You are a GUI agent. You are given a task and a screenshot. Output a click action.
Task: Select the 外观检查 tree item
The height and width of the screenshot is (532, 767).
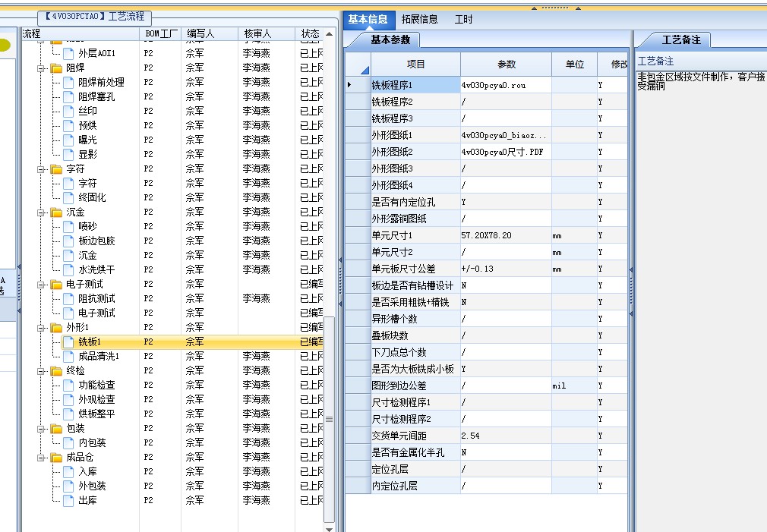pyautogui.click(x=96, y=400)
